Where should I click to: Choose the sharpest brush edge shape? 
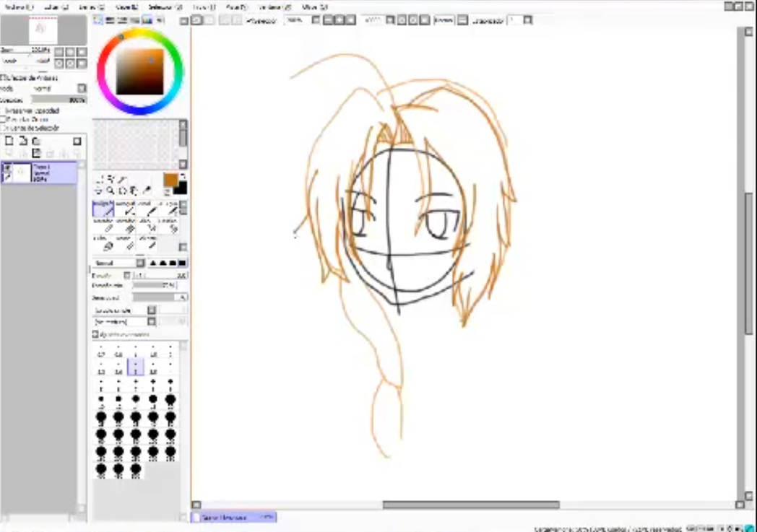coord(153,263)
